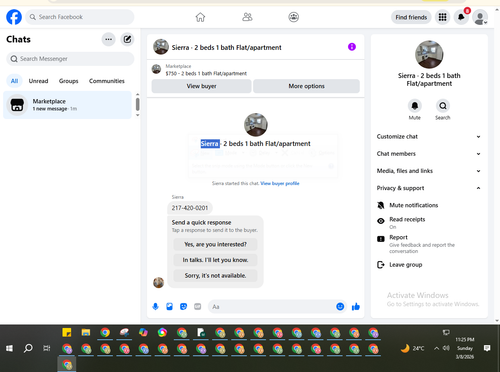Collapse Privacy & support section

[429, 188]
